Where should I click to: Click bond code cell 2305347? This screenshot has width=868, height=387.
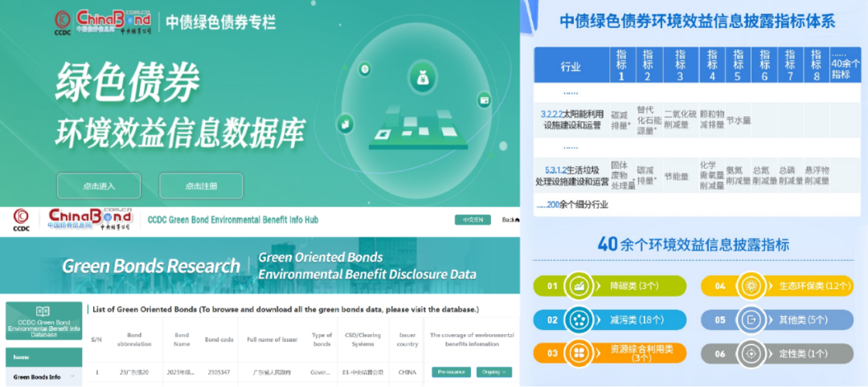(x=219, y=372)
